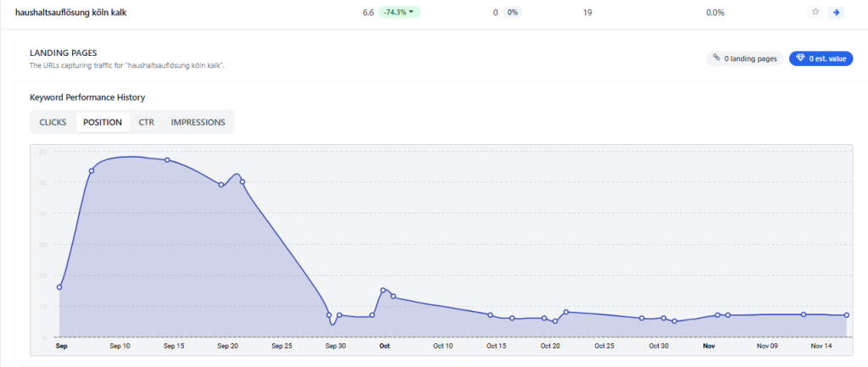The image size is (868, 367).
Task: Click the Oct 25 axis label
Action: (x=604, y=346)
